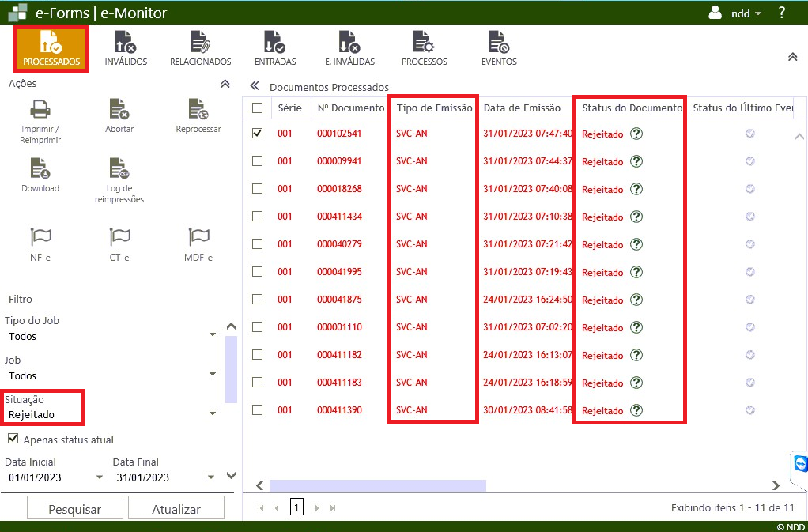808x532 pixels.
Task: Switch to the Processos tab
Action: click(424, 49)
